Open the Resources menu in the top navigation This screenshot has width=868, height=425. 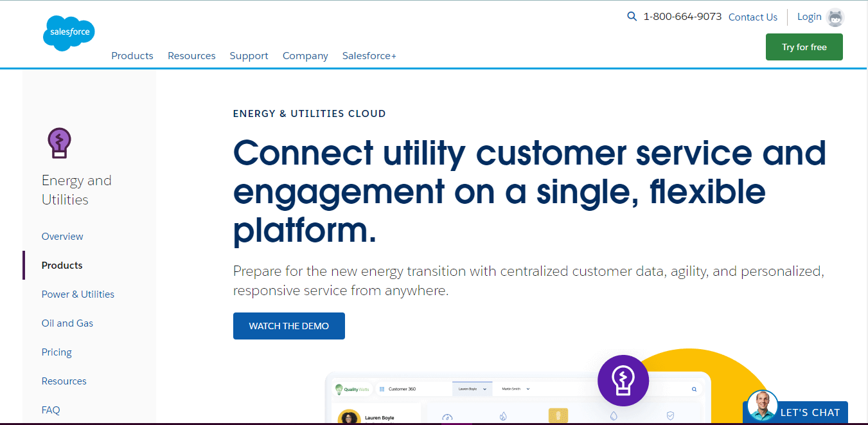[x=191, y=56]
